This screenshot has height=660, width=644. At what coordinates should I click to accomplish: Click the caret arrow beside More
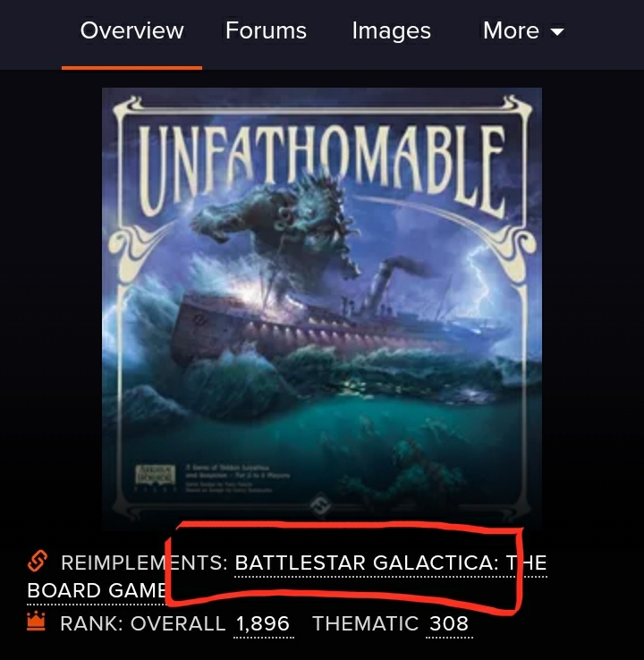pyautogui.click(x=557, y=32)
